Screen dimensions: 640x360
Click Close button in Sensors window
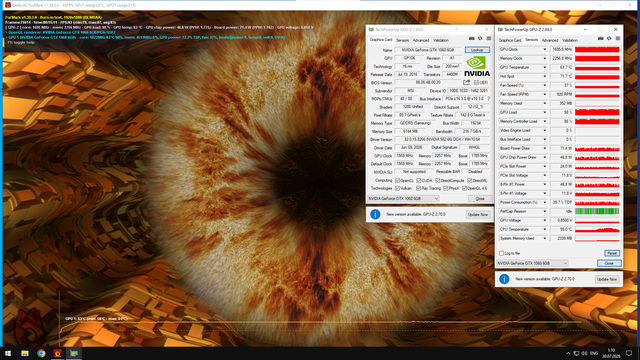point(609,263)
